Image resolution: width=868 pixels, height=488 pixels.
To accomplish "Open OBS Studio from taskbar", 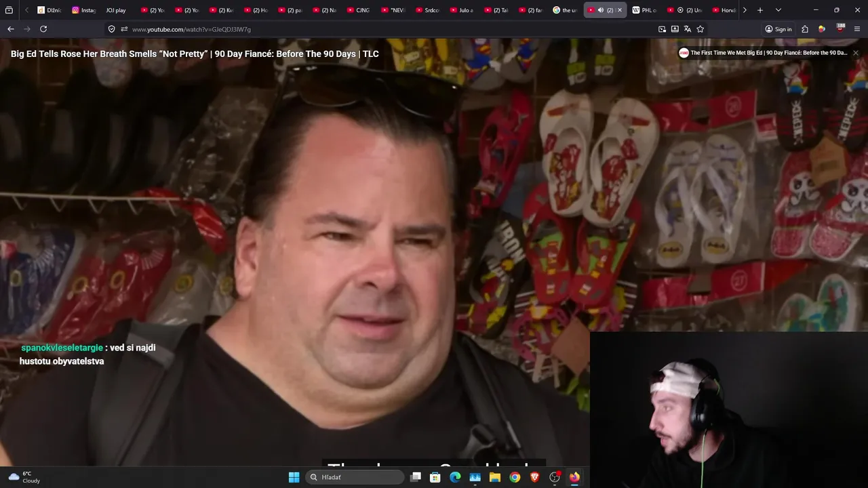I will coord(555,477).
